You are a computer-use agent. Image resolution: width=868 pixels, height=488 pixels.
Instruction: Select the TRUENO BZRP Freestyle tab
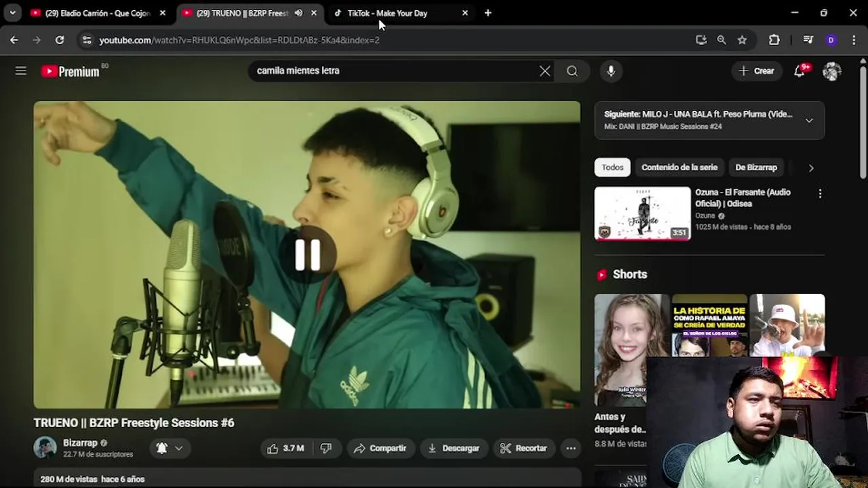(242, 13)
